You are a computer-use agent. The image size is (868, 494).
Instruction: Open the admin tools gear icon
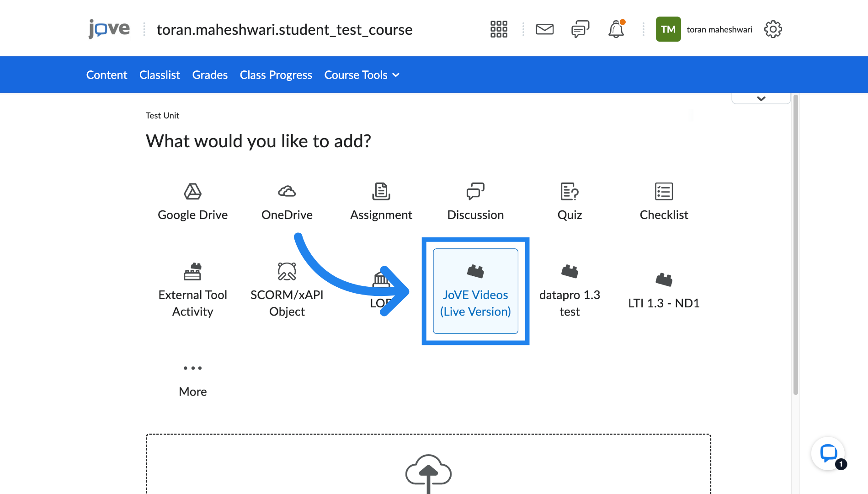773,29
